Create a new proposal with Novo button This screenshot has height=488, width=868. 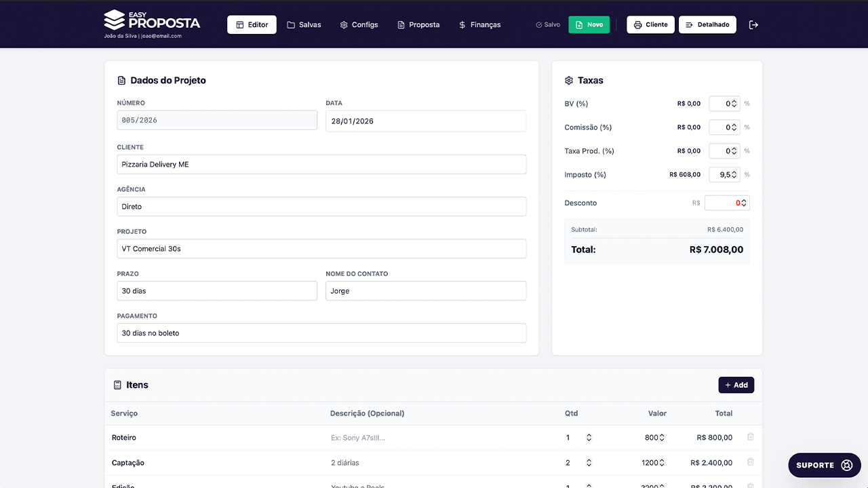pyautogui.click(x=589, y=25)
